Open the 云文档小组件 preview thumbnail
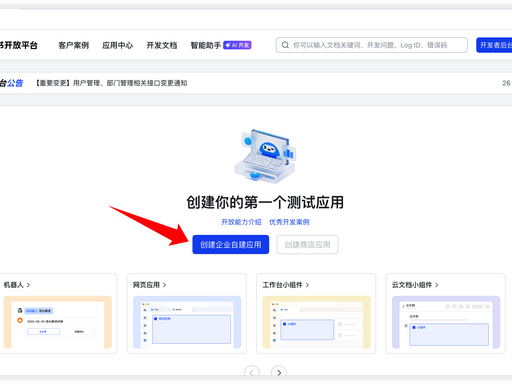 coord(446,322)
